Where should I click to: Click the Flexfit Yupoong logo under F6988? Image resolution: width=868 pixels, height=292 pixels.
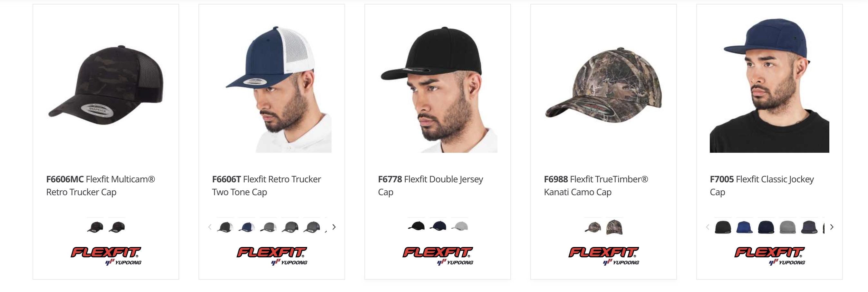(603, 256)
